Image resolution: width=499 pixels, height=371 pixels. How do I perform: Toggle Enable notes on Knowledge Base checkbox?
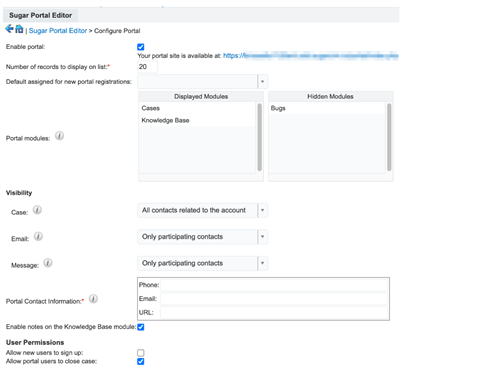141,327
